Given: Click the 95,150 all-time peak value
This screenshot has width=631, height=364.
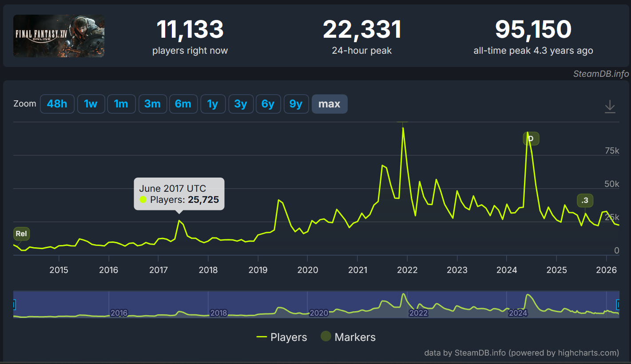Looking at the screenshot, I should point(533,29).
